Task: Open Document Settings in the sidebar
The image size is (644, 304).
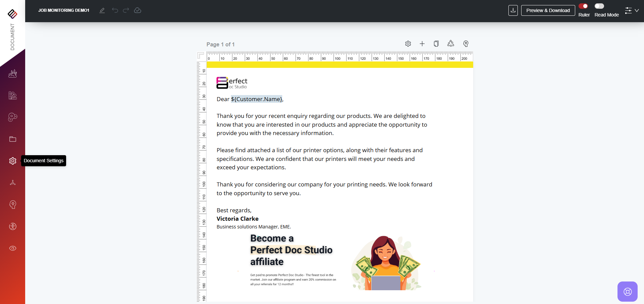Action: tap(13, 161)
